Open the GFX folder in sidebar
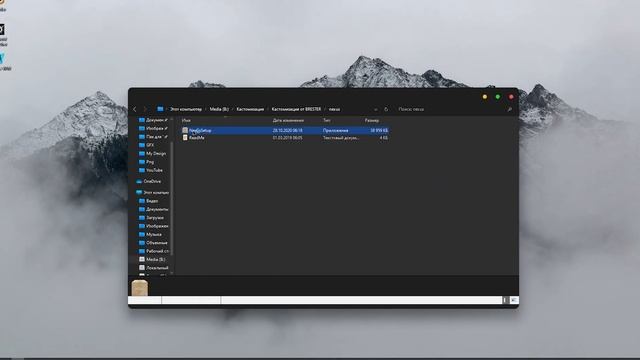The height and width of the screenshot is (360, 640). coord(147,145)
